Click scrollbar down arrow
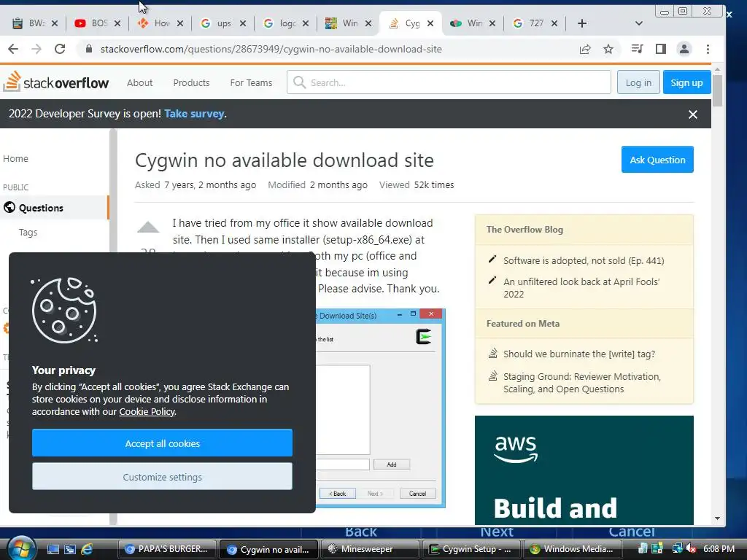The height and width of the screenshot is (560, 747). pos(718,518)
